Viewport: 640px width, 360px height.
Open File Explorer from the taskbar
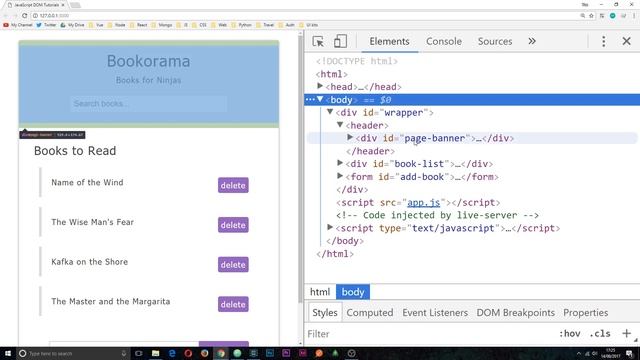tap(156, 353)
